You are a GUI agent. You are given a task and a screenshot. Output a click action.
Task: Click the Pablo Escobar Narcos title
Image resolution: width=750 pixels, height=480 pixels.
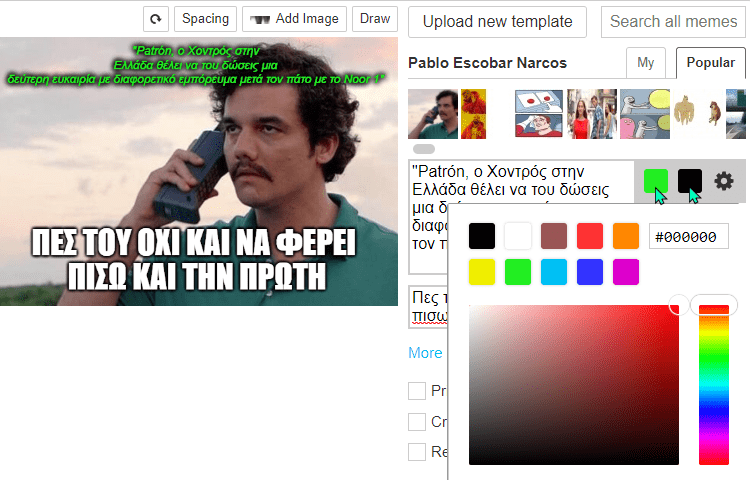tap(487, 63)
